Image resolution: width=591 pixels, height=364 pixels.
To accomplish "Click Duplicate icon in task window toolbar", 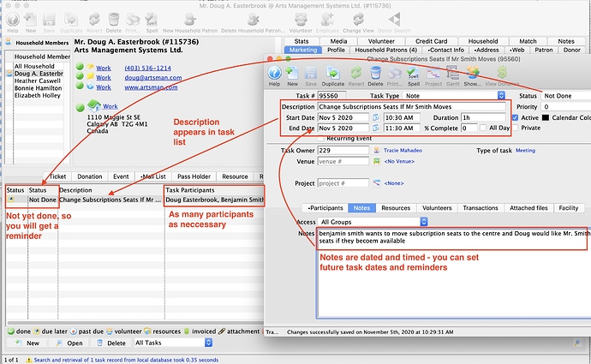I will coord(333,73).
